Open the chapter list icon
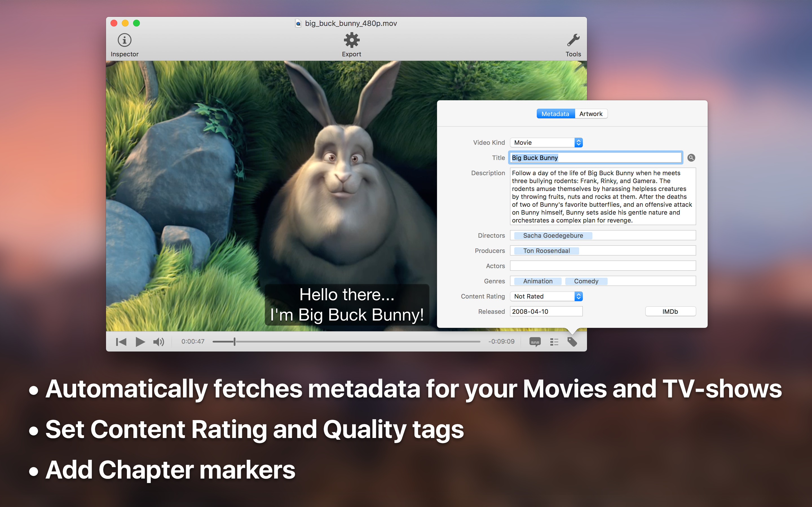This screenshot has width=812, height=507. [x=554, y=342]
